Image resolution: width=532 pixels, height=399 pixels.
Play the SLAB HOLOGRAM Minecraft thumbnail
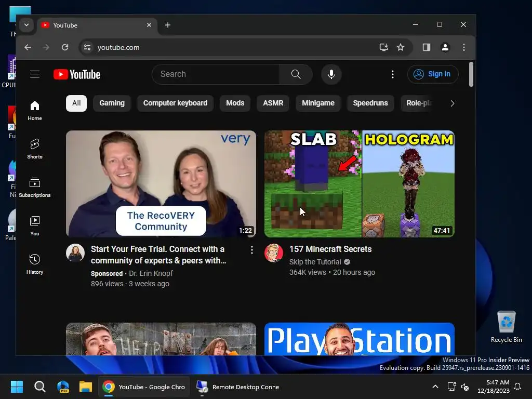coord(360,183)
